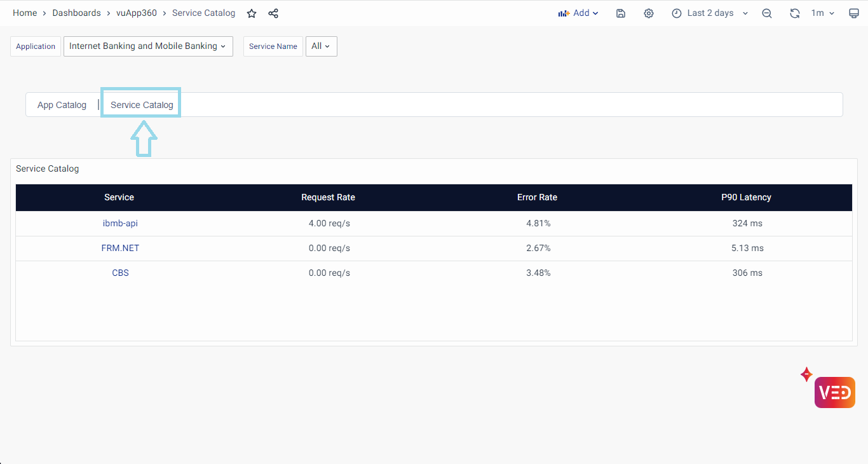This screenshot has width=868, height=464.
Task: Open the Service Name All dropdown
Action: (x=321, y=46)
